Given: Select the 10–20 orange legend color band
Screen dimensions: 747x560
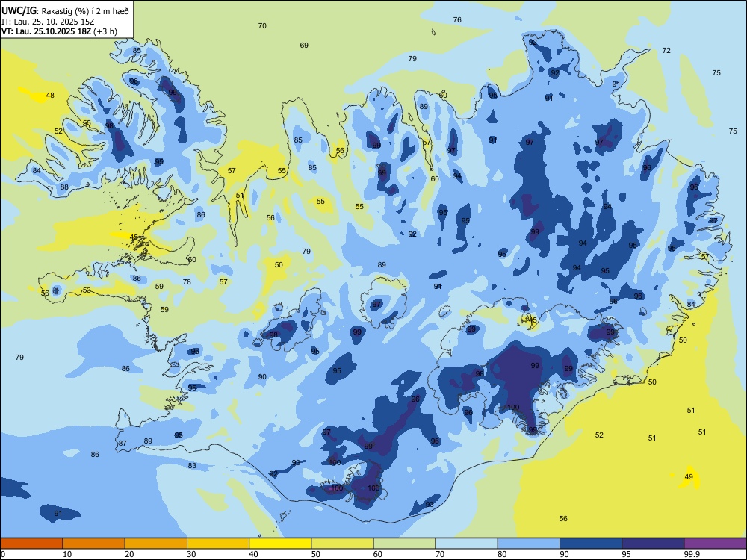Looking at the screenshot, I should (94, 544).
